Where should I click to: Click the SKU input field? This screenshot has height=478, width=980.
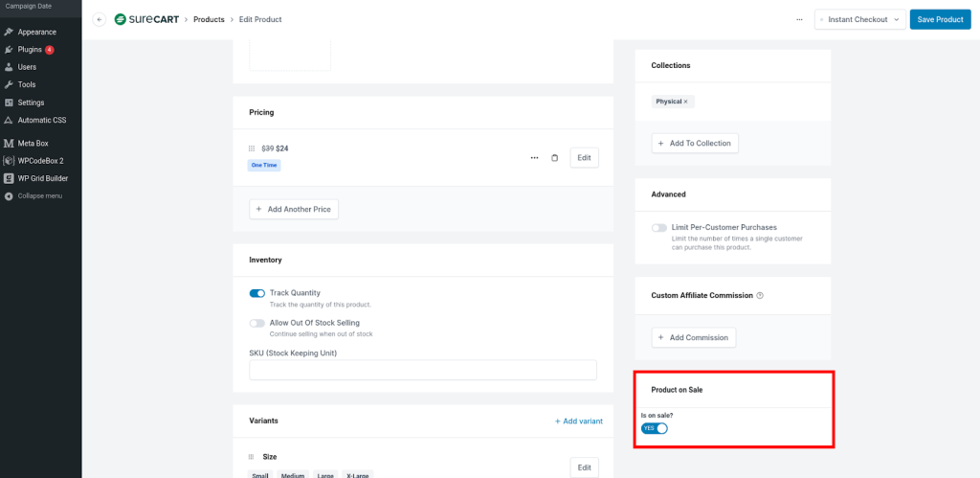422,370
